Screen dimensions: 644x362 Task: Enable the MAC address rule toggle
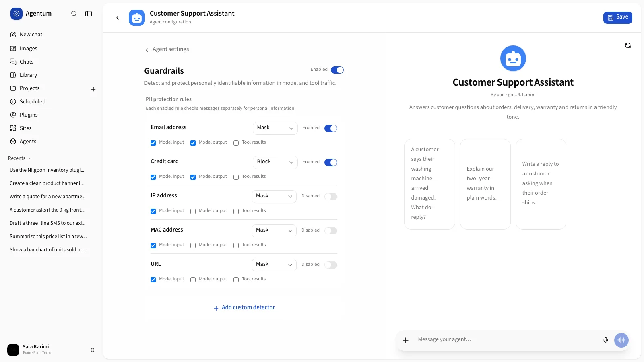(331, 231)
